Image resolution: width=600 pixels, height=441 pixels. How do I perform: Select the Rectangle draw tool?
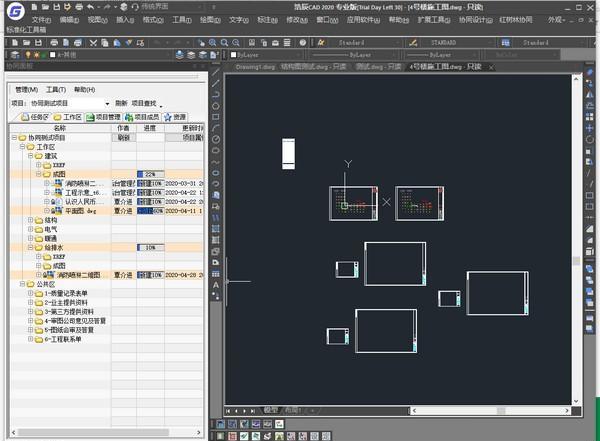click(216, 117)
